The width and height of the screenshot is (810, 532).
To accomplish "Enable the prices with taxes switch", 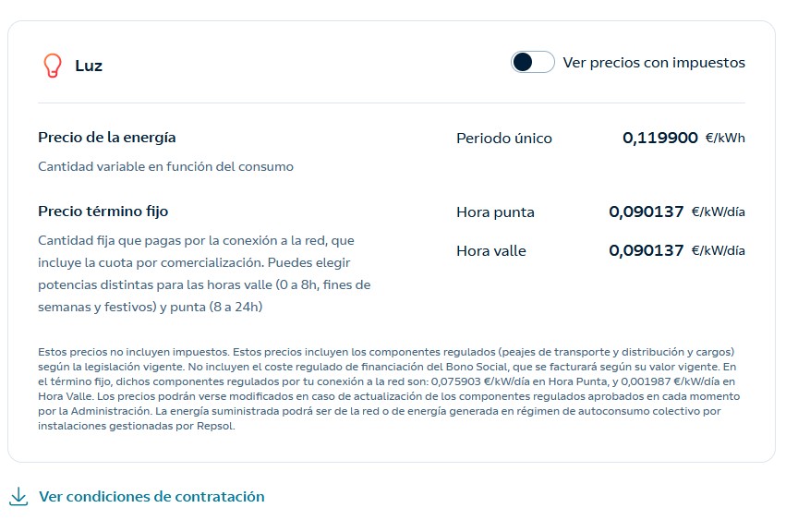I will pos(533,63).
